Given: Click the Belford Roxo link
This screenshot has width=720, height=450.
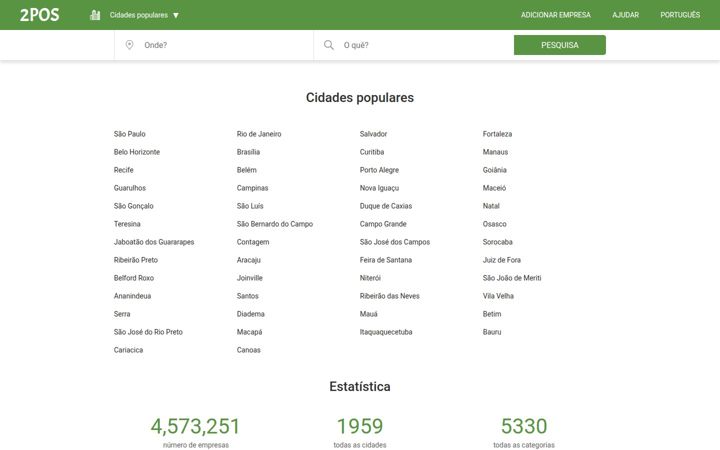Looking at the screenshot, I should 134,278.
